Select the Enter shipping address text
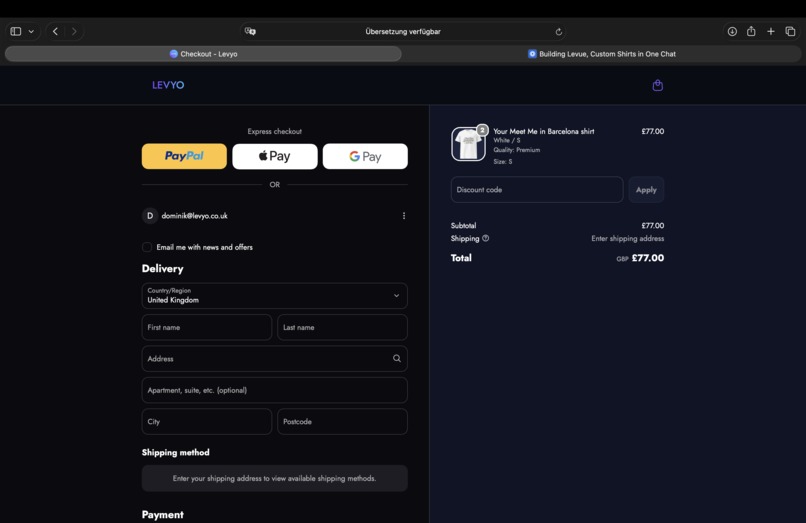Screen dimensions: 806x523 coord(627,238)
